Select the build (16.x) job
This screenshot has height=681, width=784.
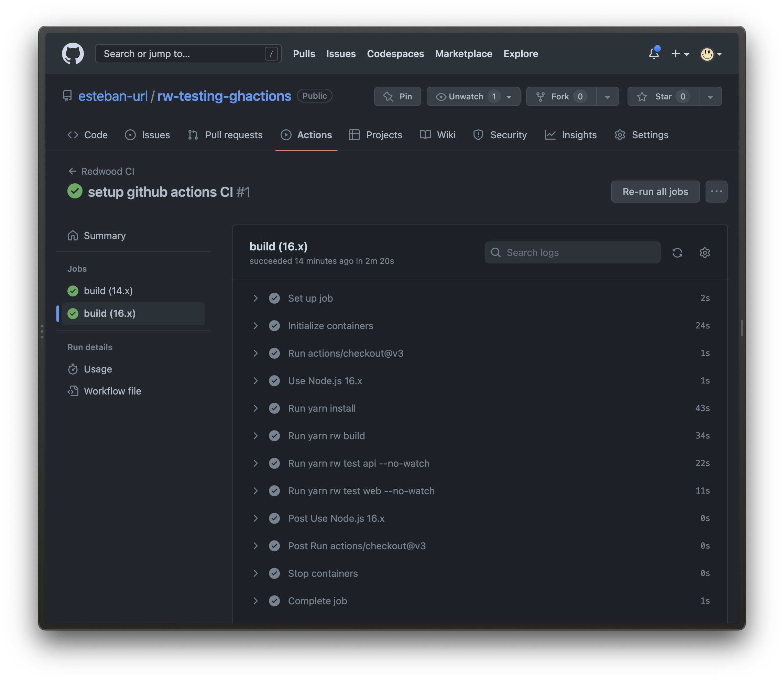(x=133, y=314)
